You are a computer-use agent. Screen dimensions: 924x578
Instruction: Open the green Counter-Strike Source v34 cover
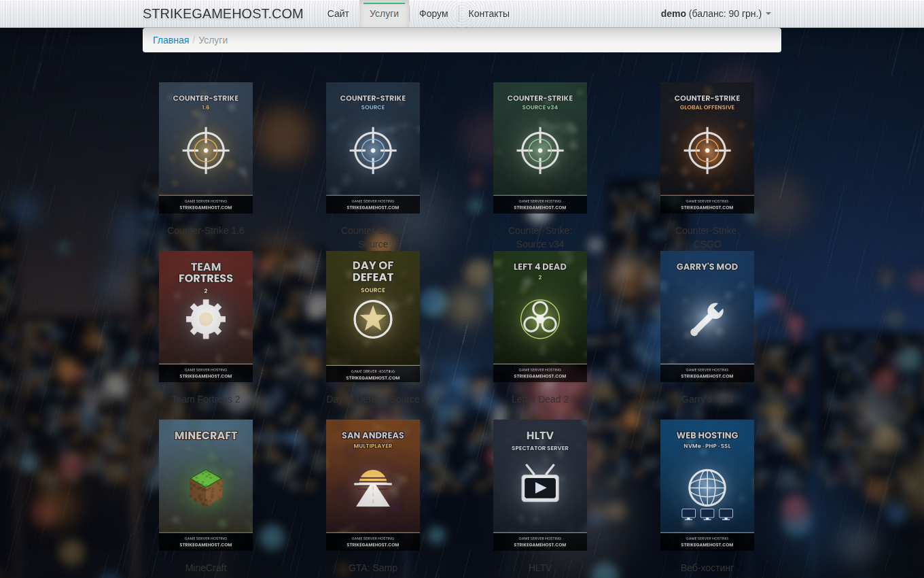coord(540,148)
